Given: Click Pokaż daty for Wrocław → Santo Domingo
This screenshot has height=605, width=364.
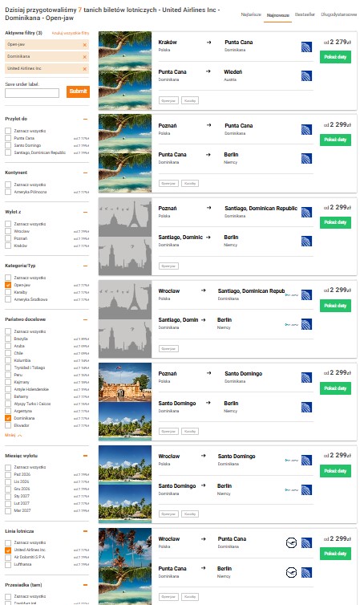Looking at the screenshot, I should click(335, 471).
